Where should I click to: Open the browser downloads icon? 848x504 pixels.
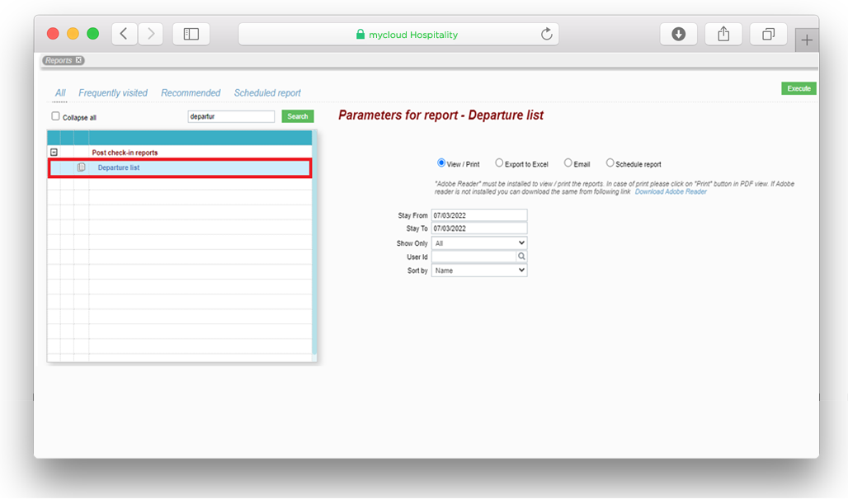(678, 34)
